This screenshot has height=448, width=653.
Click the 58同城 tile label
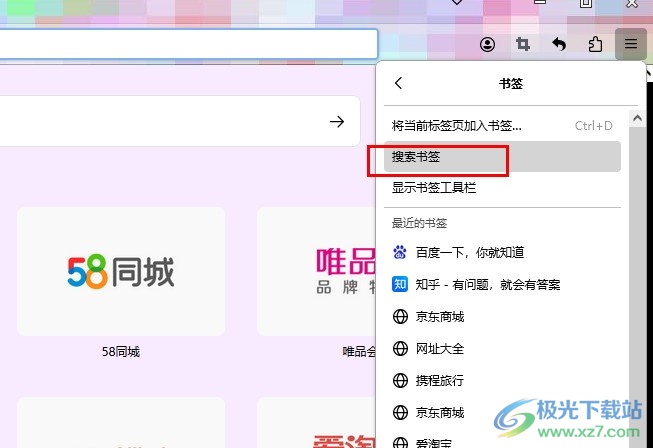click(x=121, y=352)
